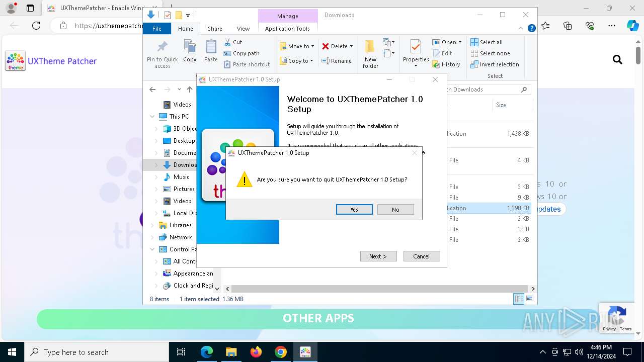Viewport: 644px width, 362px height.
Task: Open recent locations dropdown arrow
Action: tap(179, 89)
